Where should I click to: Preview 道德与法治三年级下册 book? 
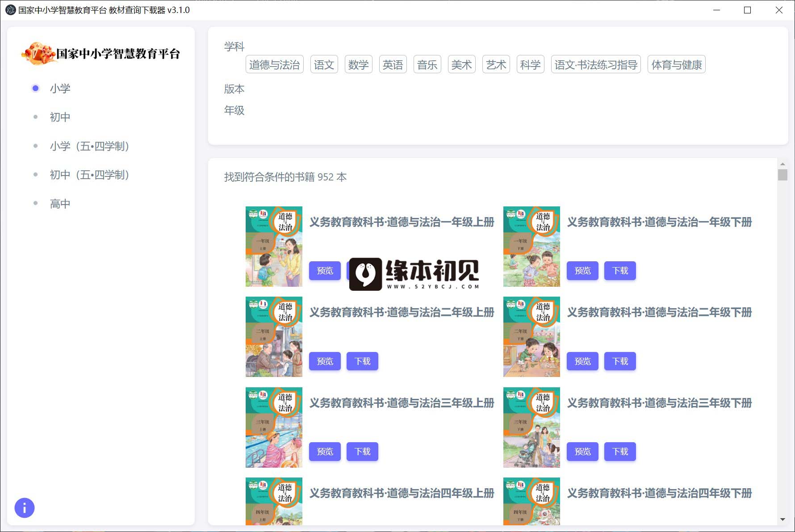coord(582,452)
